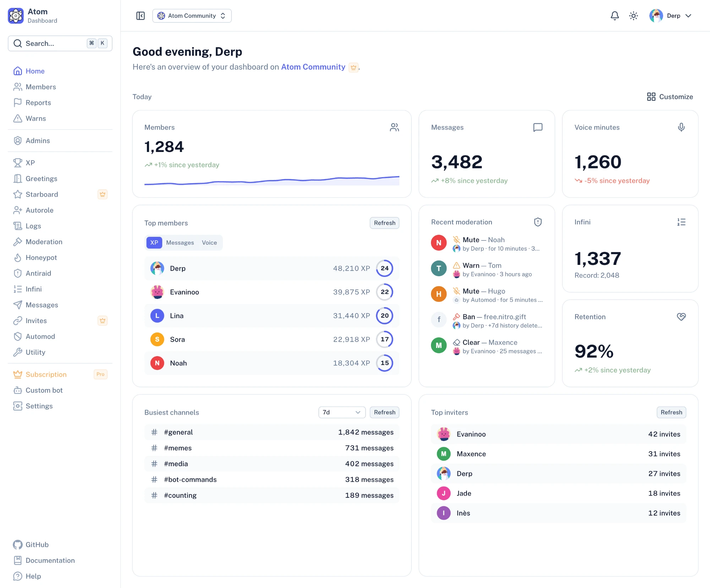710x588 pixels.
Task: Open the Clear — Maxence entry
Action: point(487,347)
